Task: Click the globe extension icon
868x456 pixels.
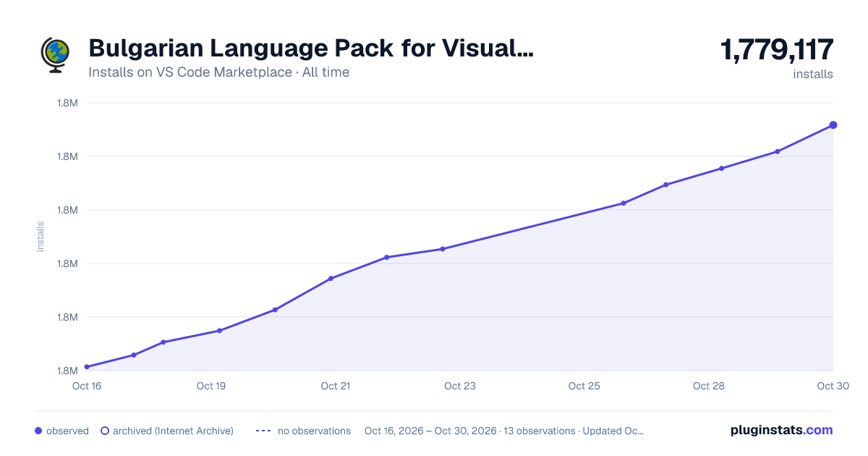Action: tap(56, 55)
